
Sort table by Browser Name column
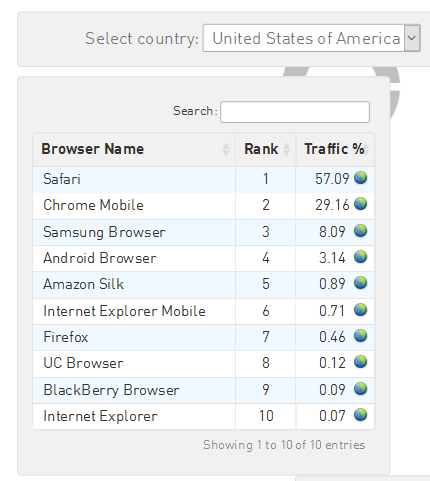(x=134, y=149)
